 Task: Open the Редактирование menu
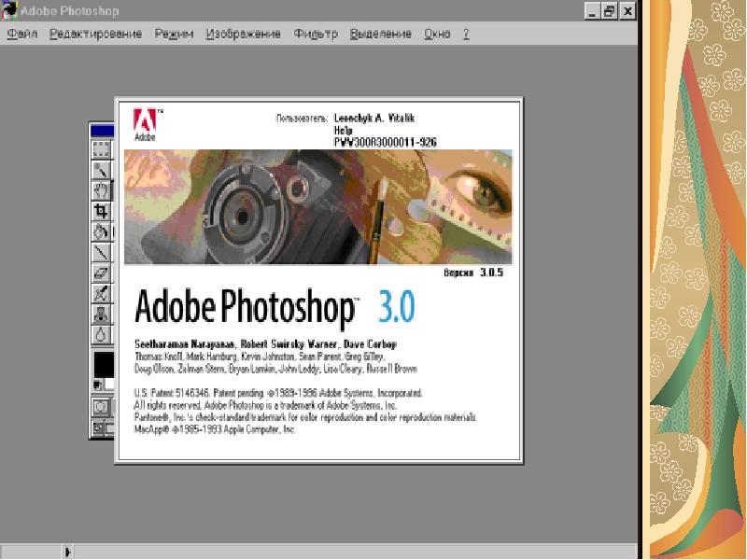point(96,34)
